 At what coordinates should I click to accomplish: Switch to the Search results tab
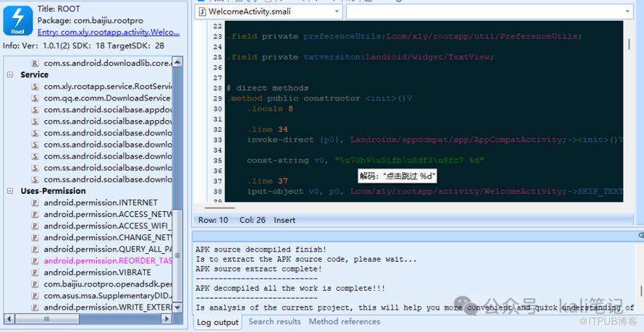pyautogui.click(x=274, y=322)
